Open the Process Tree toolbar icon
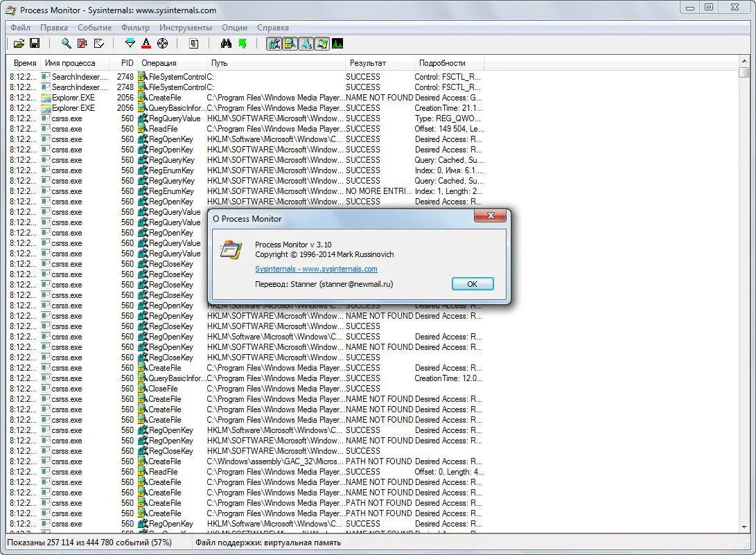756x555 pixels. [x=194, y=44]
